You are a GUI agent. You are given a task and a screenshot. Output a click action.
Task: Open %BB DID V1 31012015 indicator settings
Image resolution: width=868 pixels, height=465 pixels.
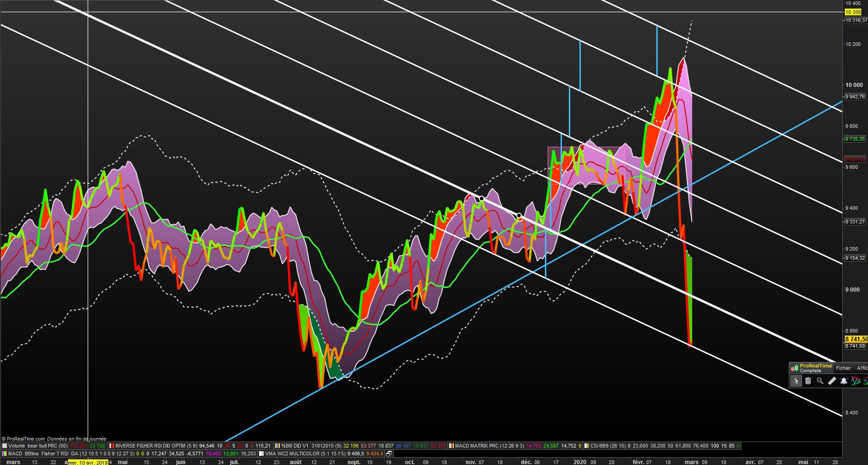[312, 446]
